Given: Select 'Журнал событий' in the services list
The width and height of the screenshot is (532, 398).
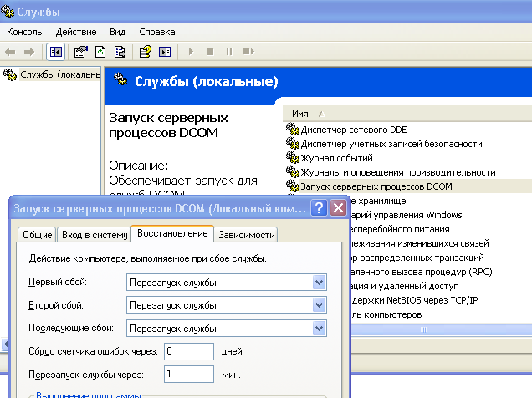Looking at the screenshot, I should (x=336, y=157).
